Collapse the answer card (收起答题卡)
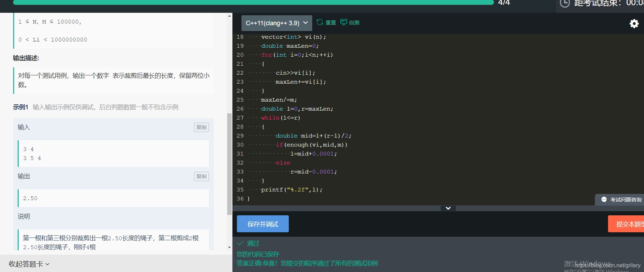644x272 pixels. point(29,264)
